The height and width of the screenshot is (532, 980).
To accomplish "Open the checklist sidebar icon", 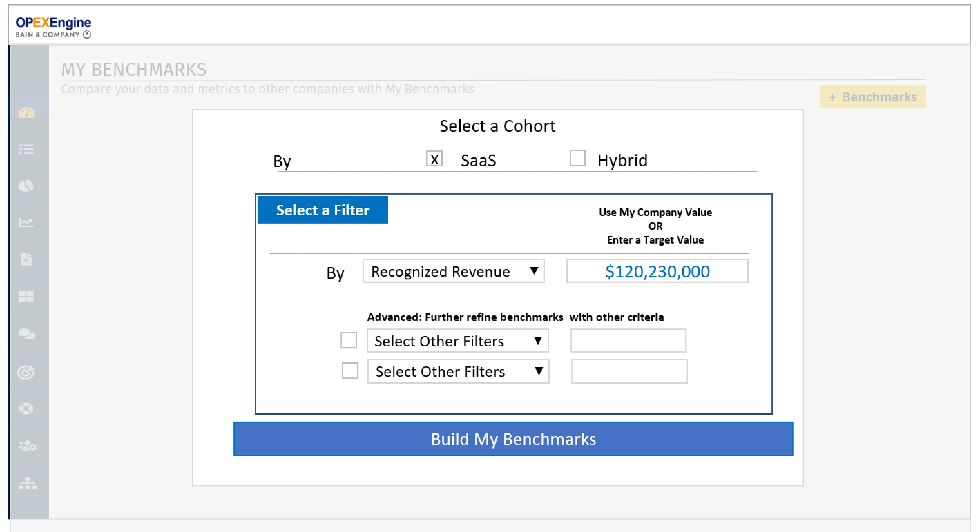I will (x=26, y=149).
